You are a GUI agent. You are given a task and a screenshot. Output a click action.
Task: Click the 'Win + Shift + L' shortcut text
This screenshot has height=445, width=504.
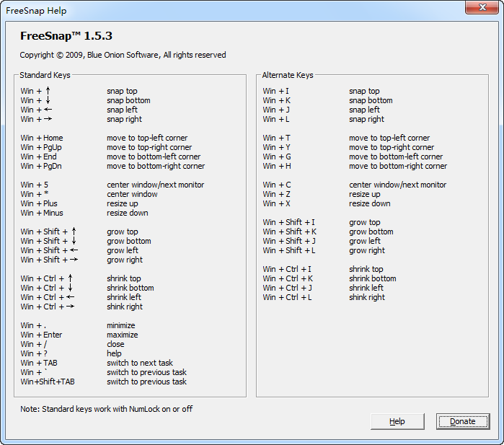289,250
